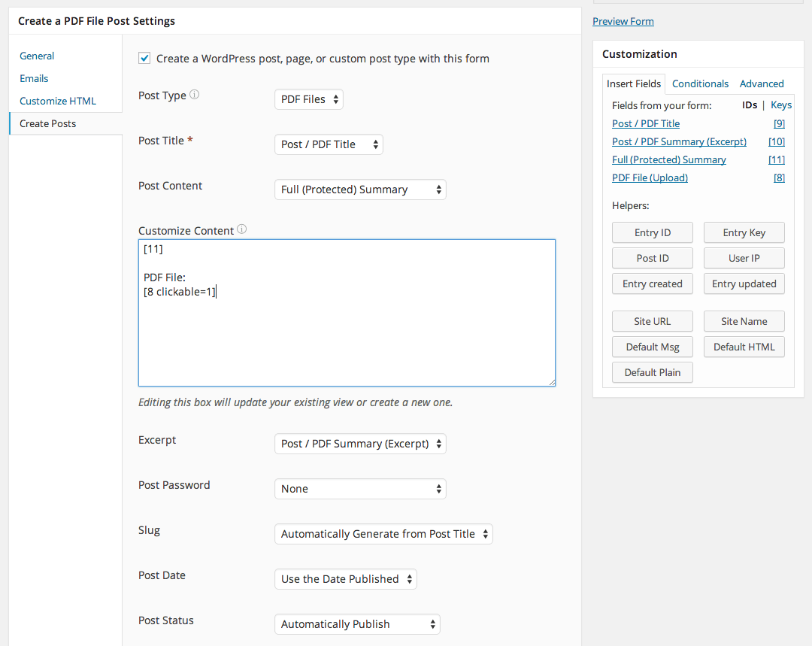Insert the Entry ID helper

652,232
